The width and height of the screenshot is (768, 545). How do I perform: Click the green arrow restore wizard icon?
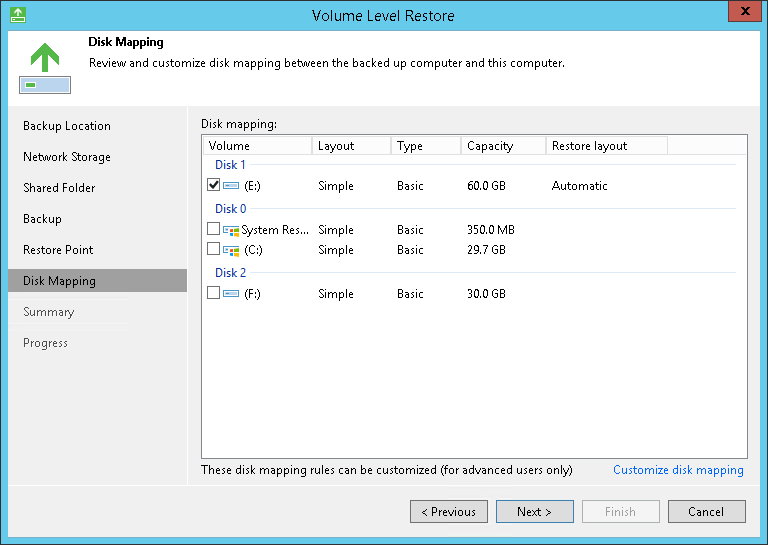[44, 67]
